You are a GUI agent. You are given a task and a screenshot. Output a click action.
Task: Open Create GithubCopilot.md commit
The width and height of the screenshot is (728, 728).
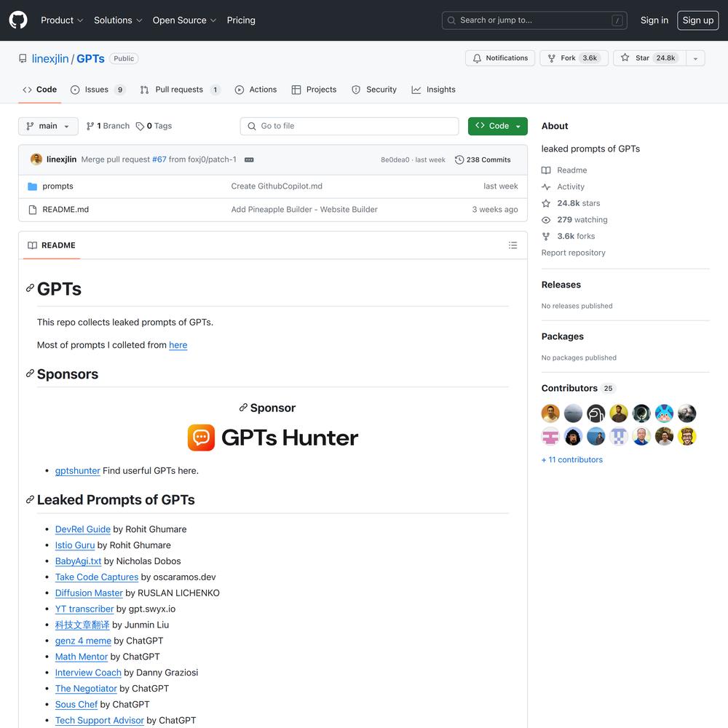[x=277, y=186]
